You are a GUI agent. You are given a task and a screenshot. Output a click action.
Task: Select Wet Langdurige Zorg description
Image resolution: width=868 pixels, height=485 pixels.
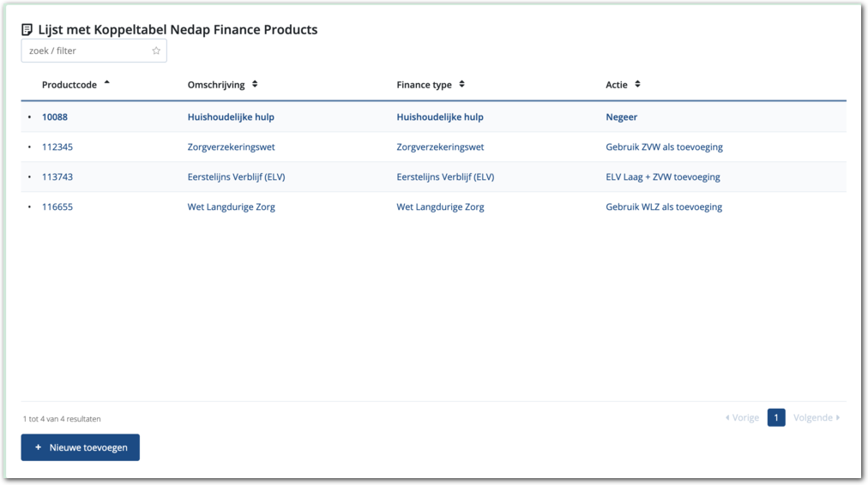[x=231, y=207]
